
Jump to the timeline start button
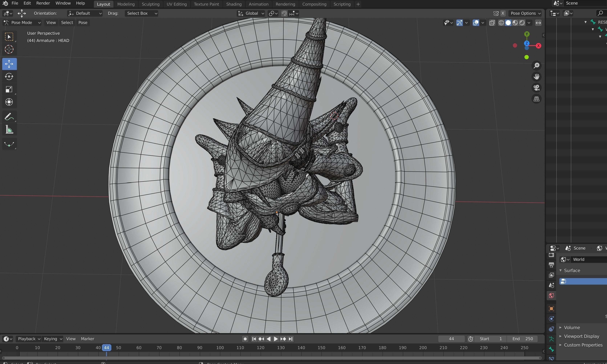(x=254, y=339)
